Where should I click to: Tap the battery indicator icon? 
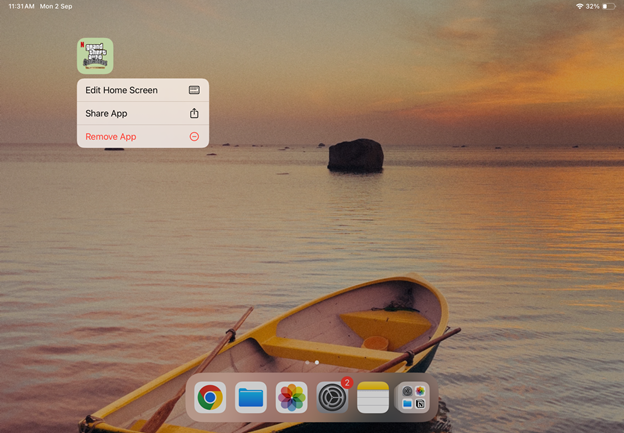pyautogui.click(x=609, y=6)
